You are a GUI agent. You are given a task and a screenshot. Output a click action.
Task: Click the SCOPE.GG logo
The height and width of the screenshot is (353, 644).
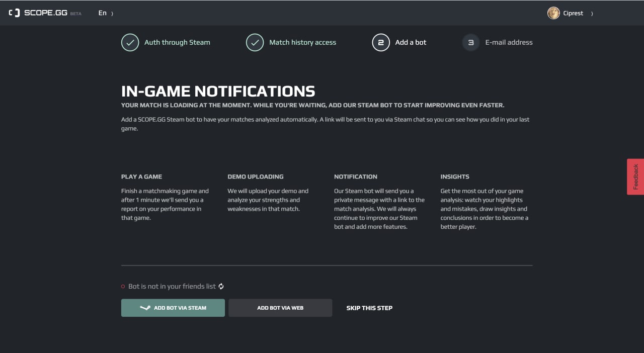pyautogui.click(x=38, y=13)
